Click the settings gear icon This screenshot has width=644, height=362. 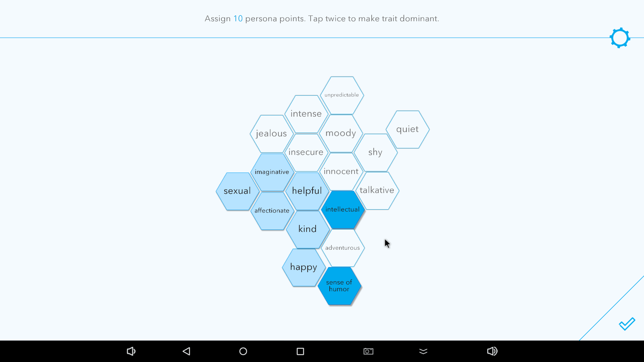620,38
